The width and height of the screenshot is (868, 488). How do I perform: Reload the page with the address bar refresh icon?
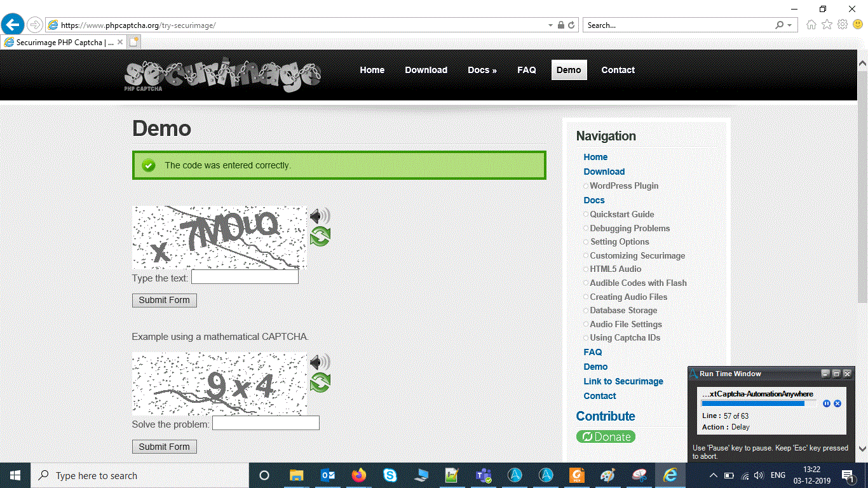(571, 25)
